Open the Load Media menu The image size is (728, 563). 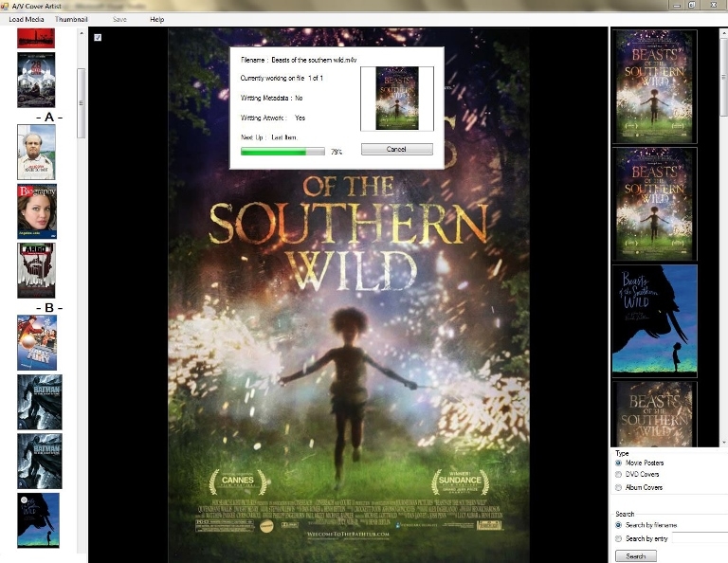tap(26, 20)
